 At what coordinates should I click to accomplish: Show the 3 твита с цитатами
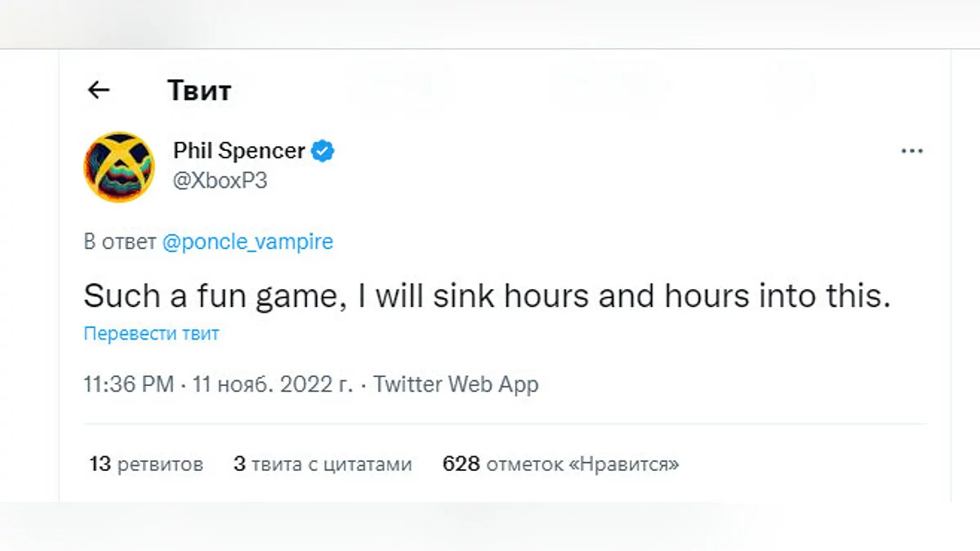pyautogui.click(x=323, y=464)
